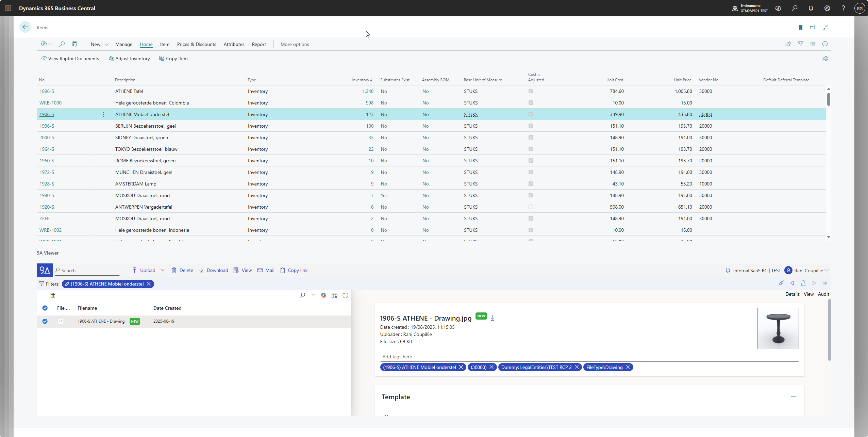The height and width of the screenshot is (437, 868).
Task: Switch to the Audit tab
Action: click(823, 294)
